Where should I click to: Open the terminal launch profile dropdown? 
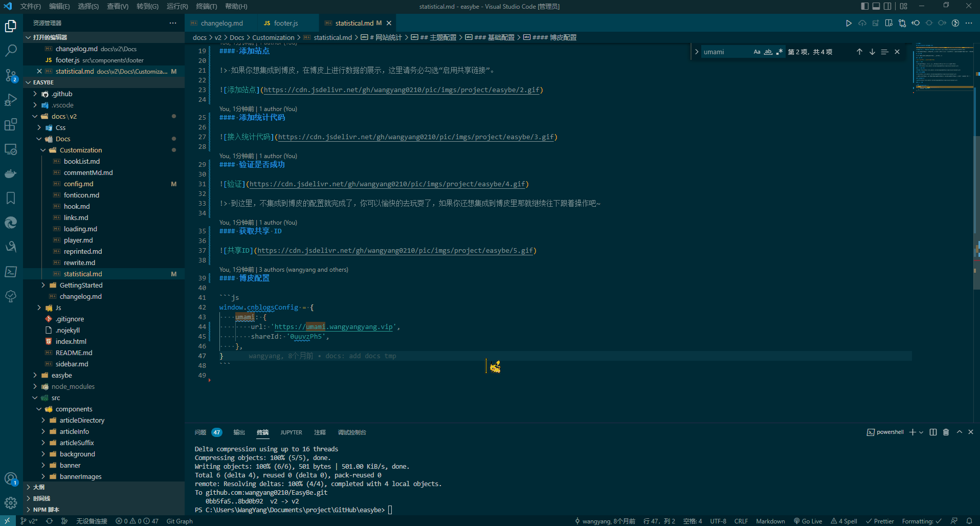coord(921,432)
